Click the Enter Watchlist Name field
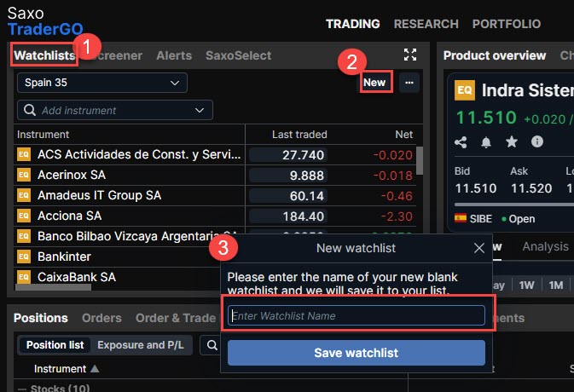The image size is (574, 392). [356, 316]
